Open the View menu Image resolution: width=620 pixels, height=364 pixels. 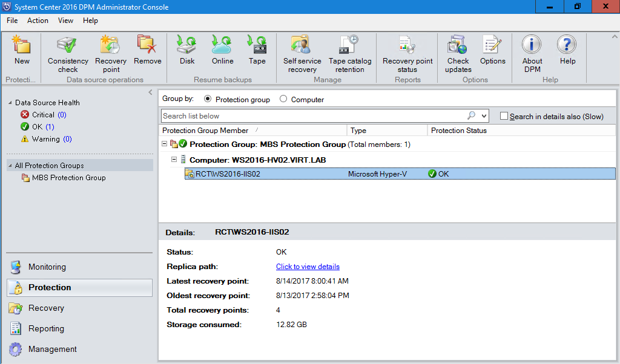tap(65, 21)
